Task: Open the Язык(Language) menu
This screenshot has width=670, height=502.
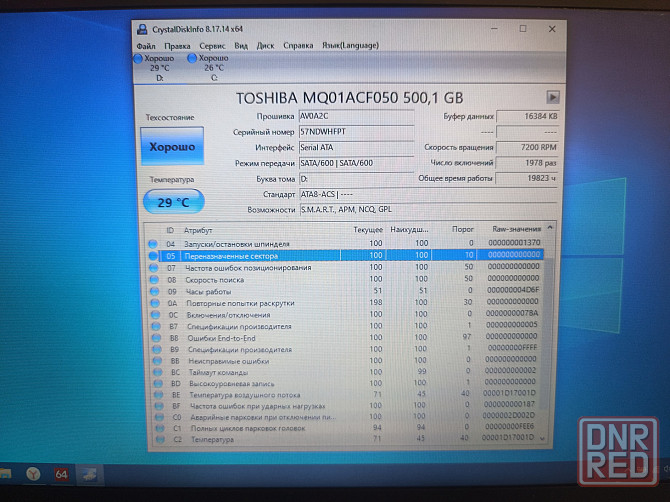Action: click(350, 45)
